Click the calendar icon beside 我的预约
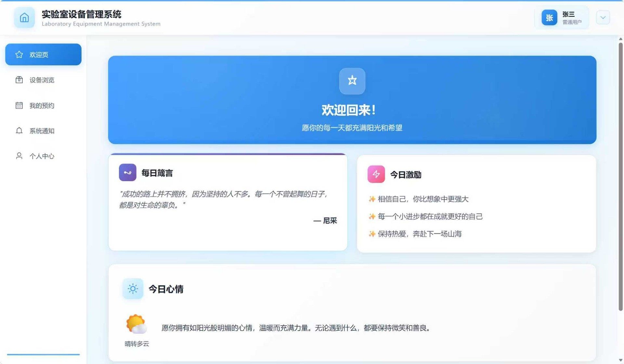 point(19,105)
